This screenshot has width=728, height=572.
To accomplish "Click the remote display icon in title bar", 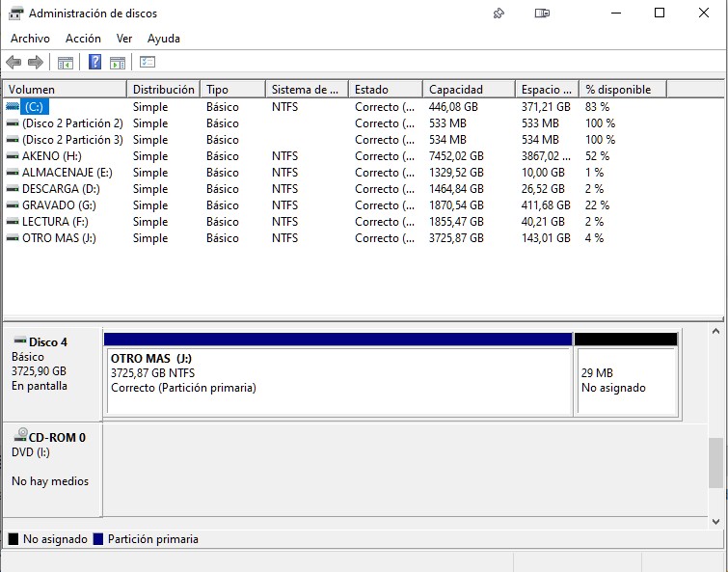I will coord(542,13).
